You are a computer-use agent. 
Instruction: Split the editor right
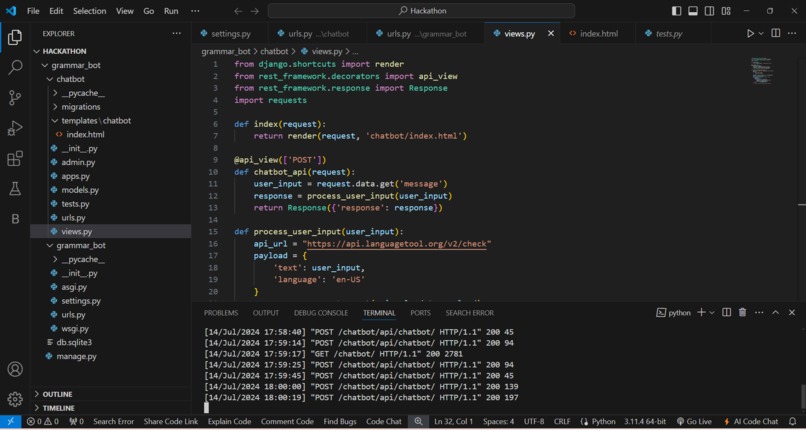[x=776, y=33]
